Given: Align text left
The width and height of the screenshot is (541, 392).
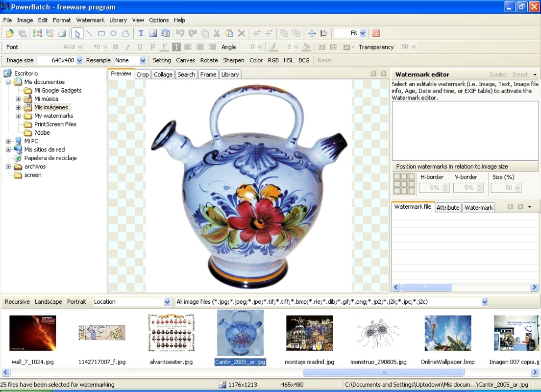Looking at the screenshot, I should click(x=188, y=47).
